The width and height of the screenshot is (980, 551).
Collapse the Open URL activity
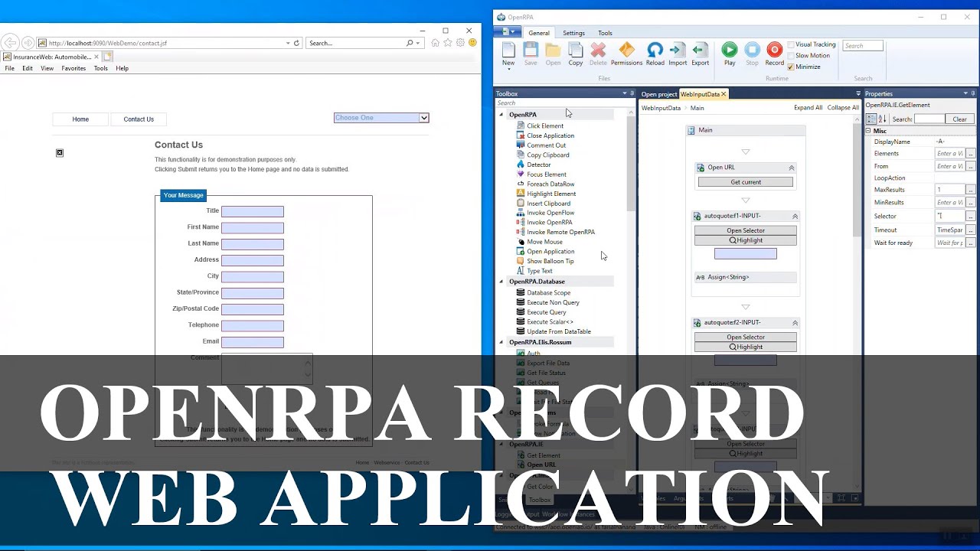click(792, 168)
